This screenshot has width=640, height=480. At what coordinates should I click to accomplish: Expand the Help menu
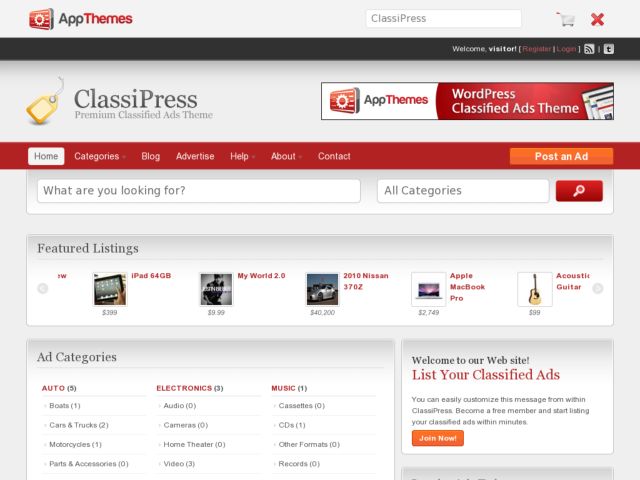tap(242, 156)
